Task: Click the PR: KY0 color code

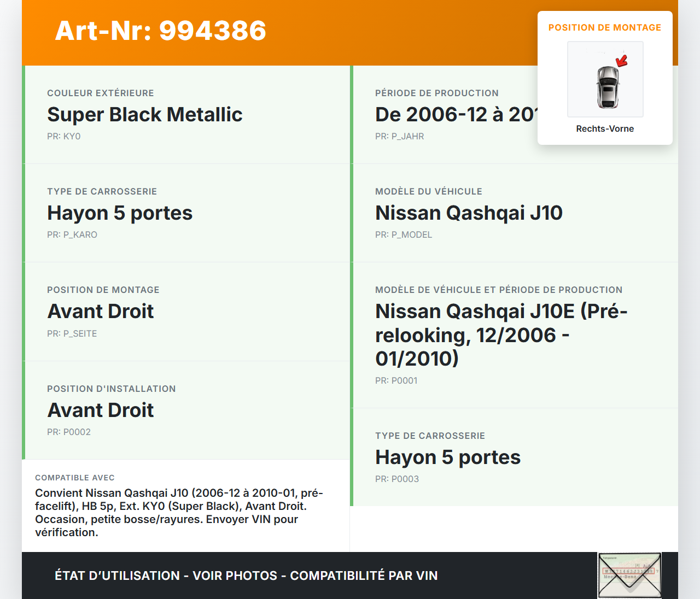Action: (x=63, y=136)
